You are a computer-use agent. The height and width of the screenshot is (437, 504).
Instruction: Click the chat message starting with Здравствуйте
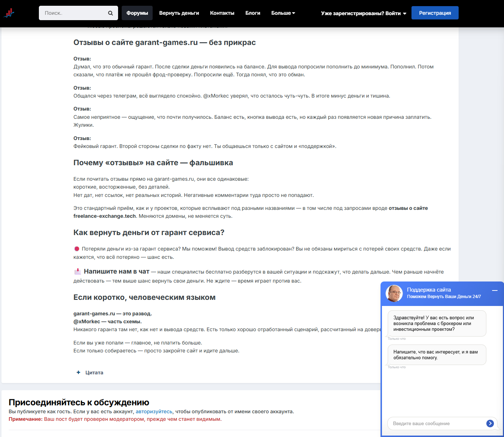tap(437, 323)
